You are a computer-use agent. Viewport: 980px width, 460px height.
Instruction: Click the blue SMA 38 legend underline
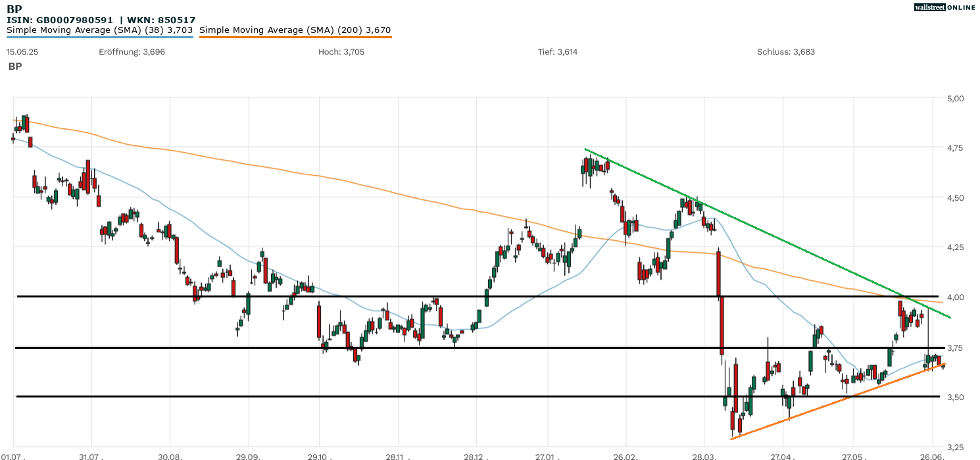[x=99, y=37]
